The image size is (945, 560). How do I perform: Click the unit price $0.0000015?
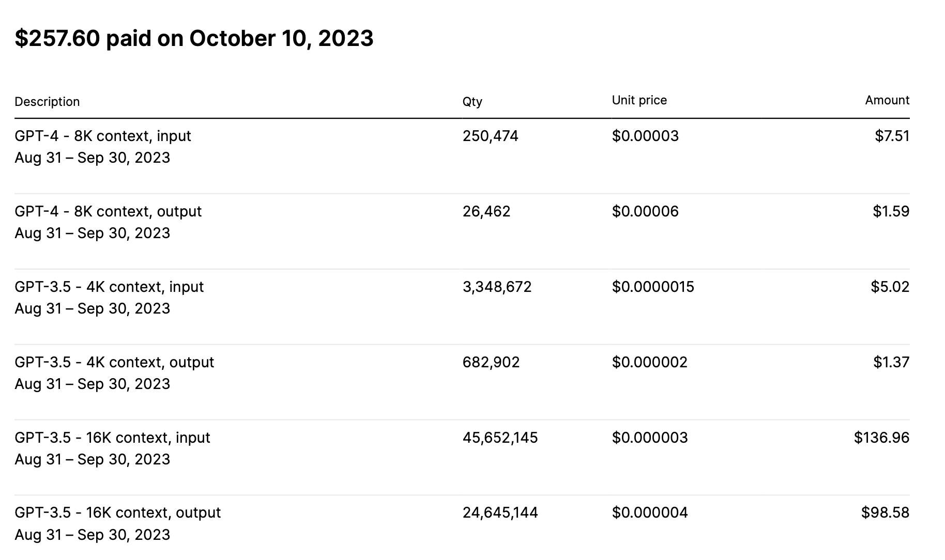[653, 287]
